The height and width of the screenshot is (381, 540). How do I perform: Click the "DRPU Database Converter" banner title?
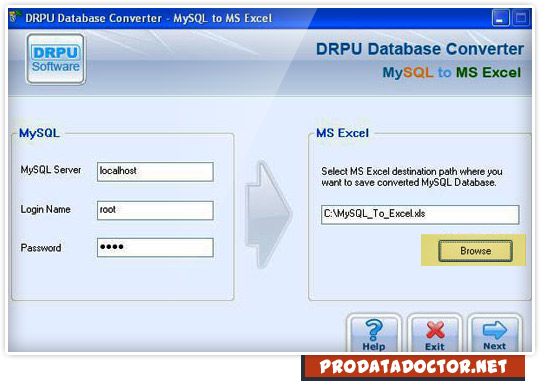click(420, 49)
